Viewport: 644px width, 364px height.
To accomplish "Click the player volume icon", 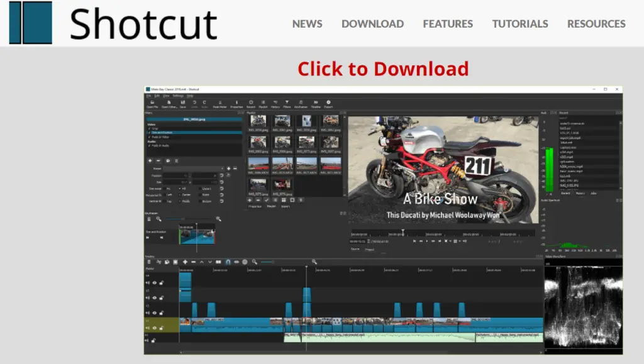I will pyautogui.click(x=465, y=241).
